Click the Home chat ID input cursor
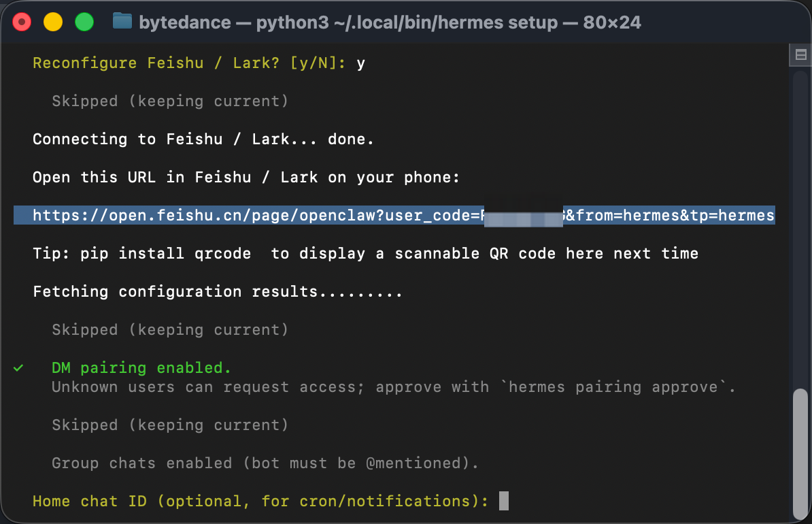The width and height of the screenshot is (812, 524). coord(504,502)
